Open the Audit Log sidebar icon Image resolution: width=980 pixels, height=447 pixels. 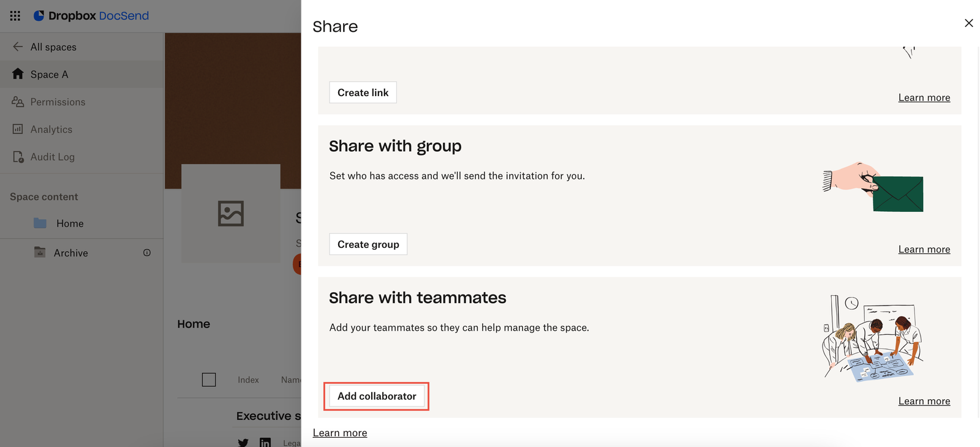pyautogui.click(x=18, y=157)
